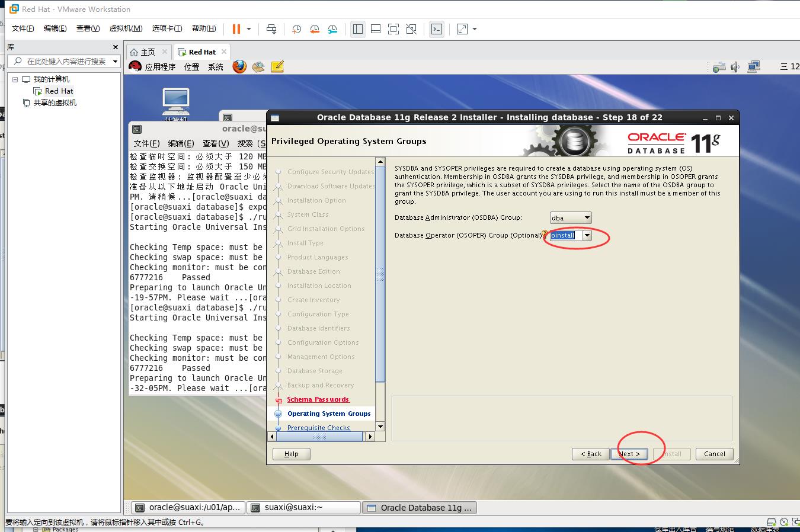This screenshot has width=800, height=532.
Task: Open the 系统 menu in GNOME panel
Action: point(215,67)
